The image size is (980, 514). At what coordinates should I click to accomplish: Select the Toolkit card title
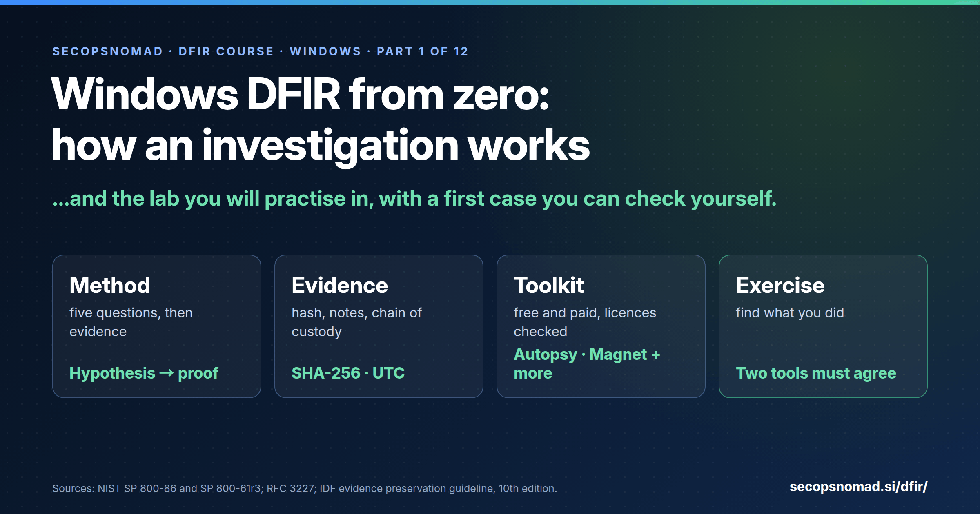549,285
